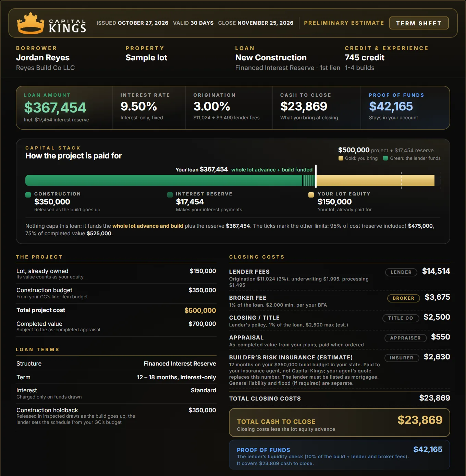The height and width of the screenshot is (476, 466).
Task: Click the green 'lender funds' legend swatch
Action: pyautogui.click(x=385, y=158)
